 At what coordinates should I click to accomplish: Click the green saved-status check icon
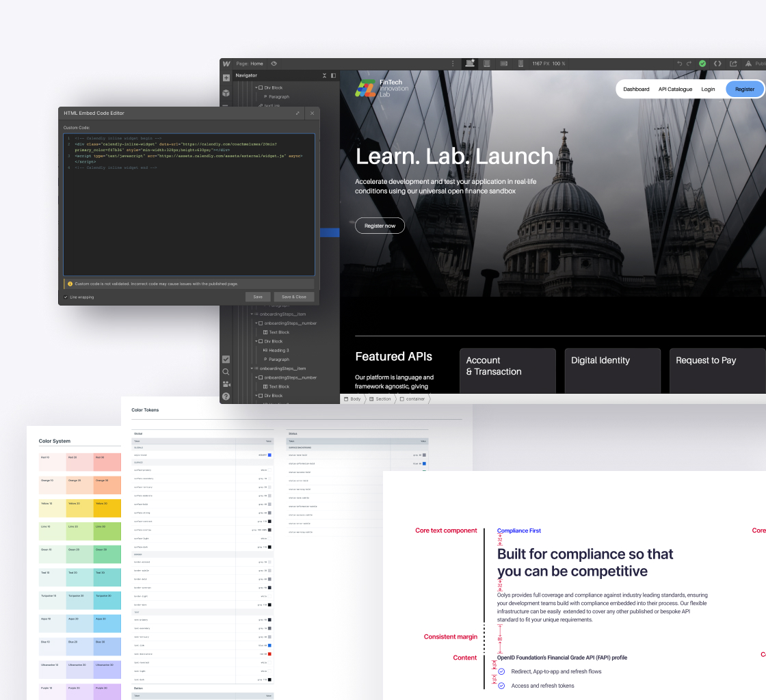[x=702, y=64]
